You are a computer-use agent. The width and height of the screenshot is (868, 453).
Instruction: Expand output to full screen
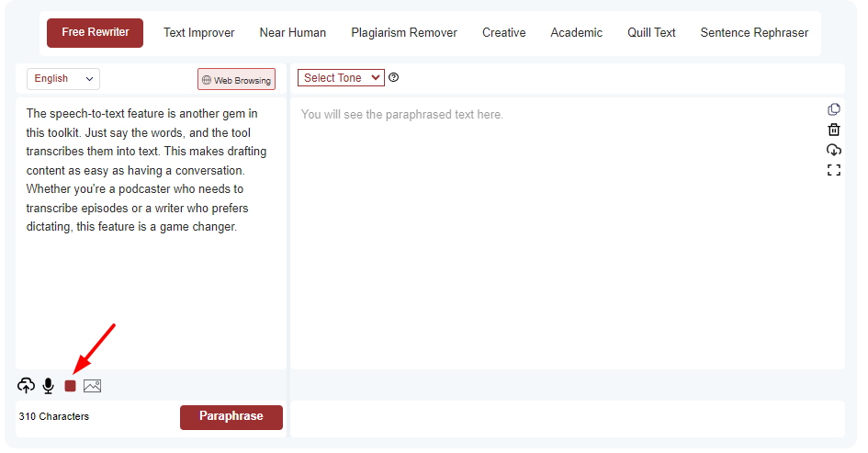pos(834,170)
